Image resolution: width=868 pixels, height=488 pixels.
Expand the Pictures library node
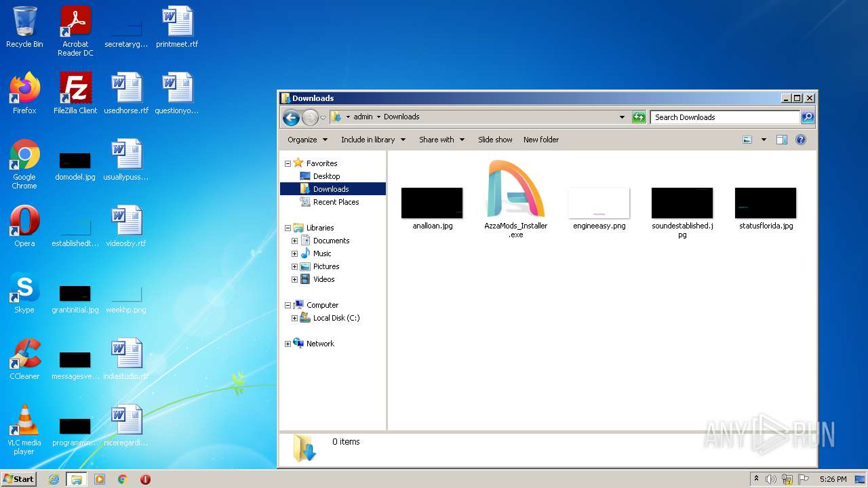tap(294, 266)
